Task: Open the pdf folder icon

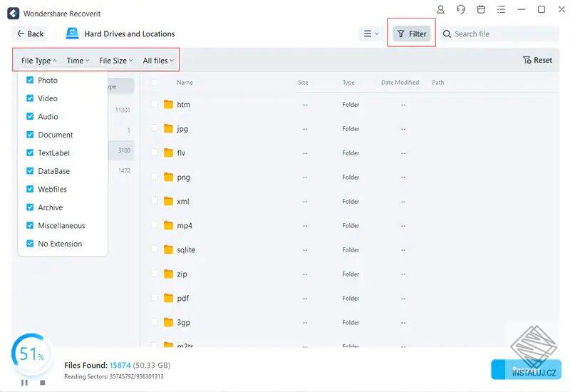Action: [168, 298]
